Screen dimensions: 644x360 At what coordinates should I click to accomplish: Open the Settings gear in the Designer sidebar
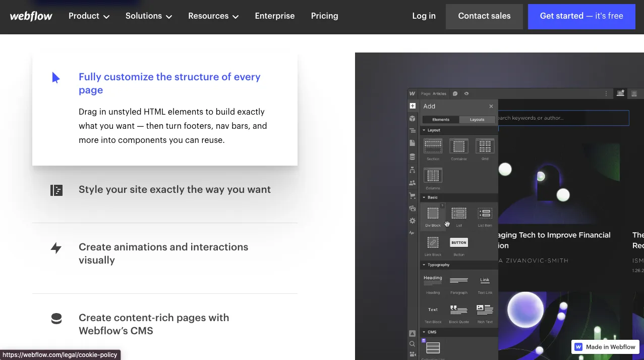(x=413, y=221)
